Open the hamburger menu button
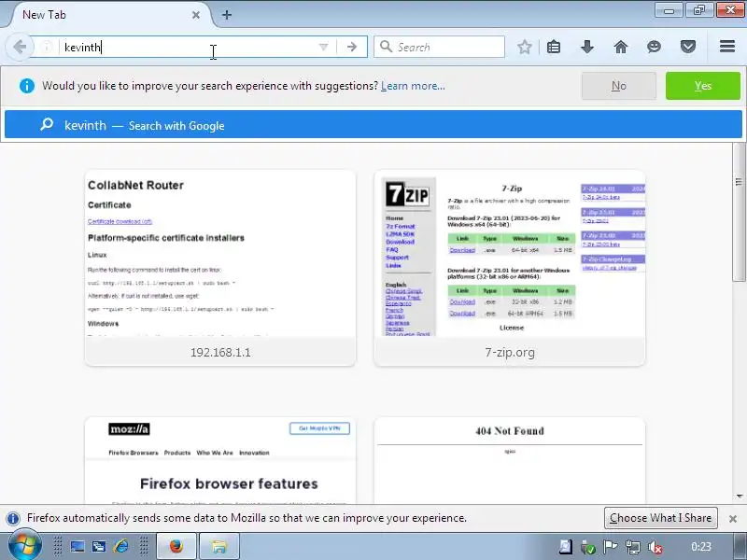Screen dimensions: 747x560 [x=727, y=47]
